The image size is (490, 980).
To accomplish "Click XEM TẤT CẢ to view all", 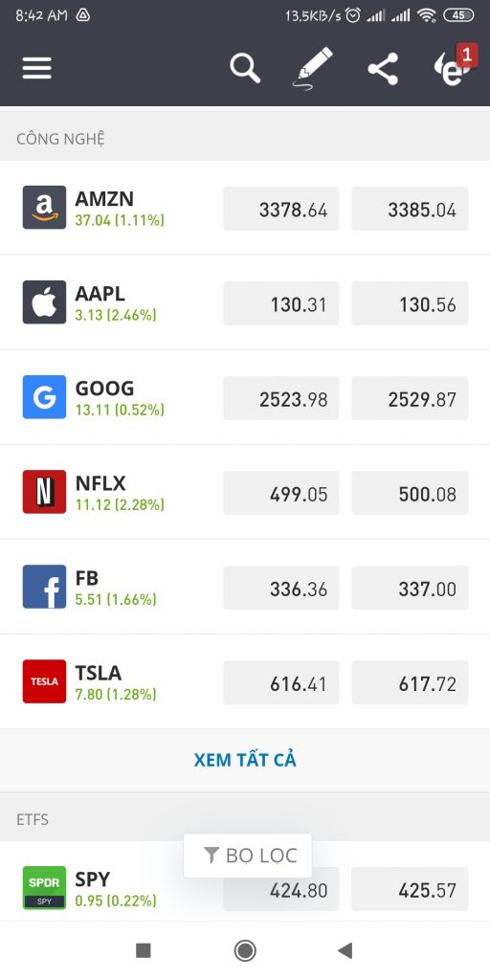I will pyautogui.click(x=245, y=760).
